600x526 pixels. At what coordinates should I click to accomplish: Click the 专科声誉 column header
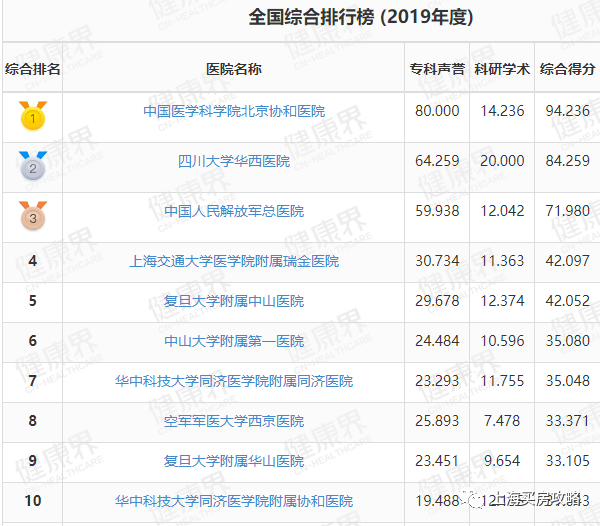tap(437, 69)
